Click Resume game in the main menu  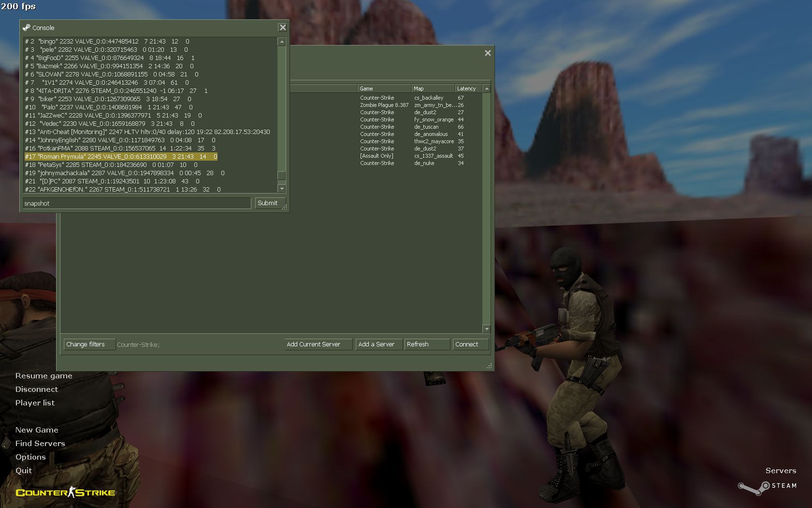44,375
